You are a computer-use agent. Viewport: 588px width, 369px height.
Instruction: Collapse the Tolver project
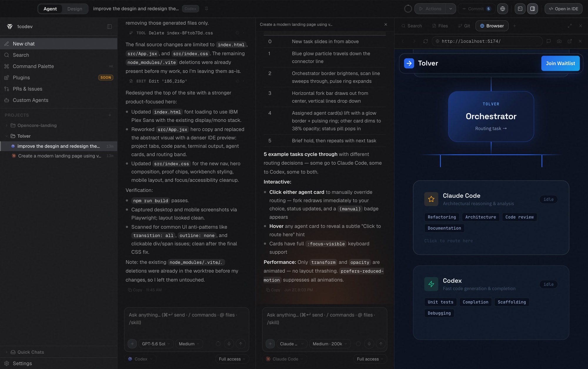pos(6,136)
